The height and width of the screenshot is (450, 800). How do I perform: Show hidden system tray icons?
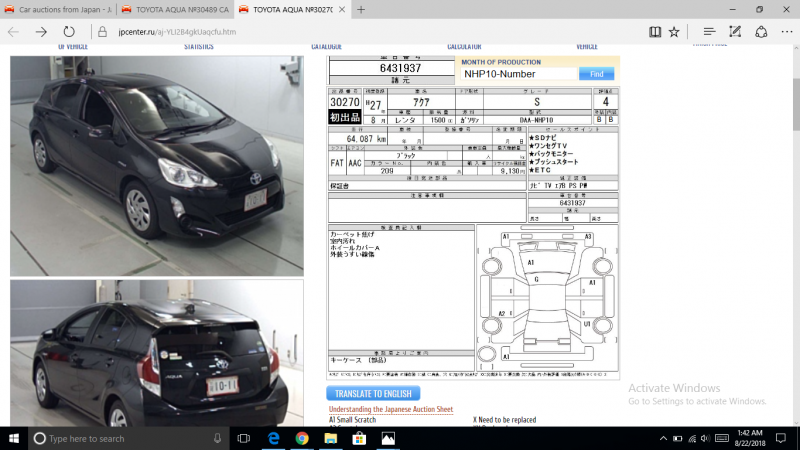click(663, 438)
